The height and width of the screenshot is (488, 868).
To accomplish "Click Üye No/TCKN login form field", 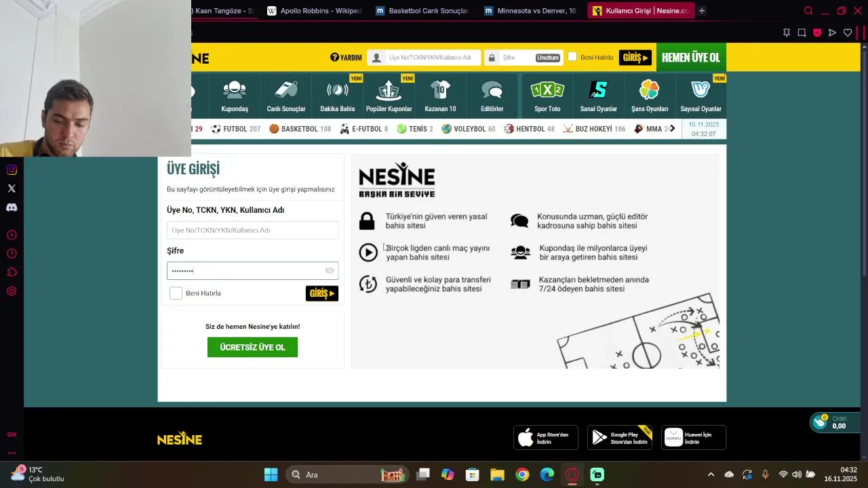I will (x=252, y=230).
